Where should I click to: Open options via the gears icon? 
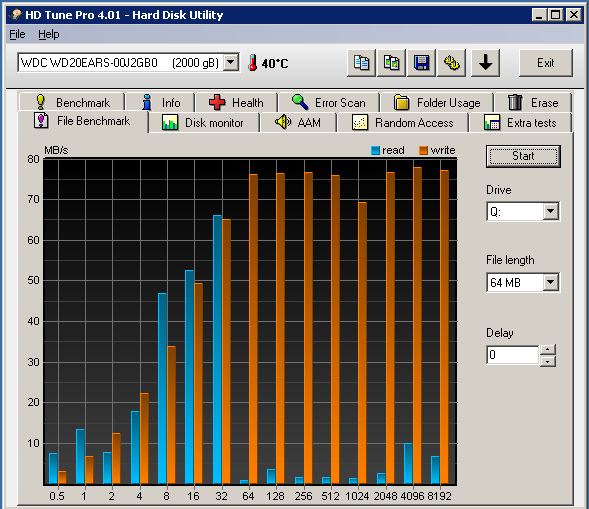452,63
